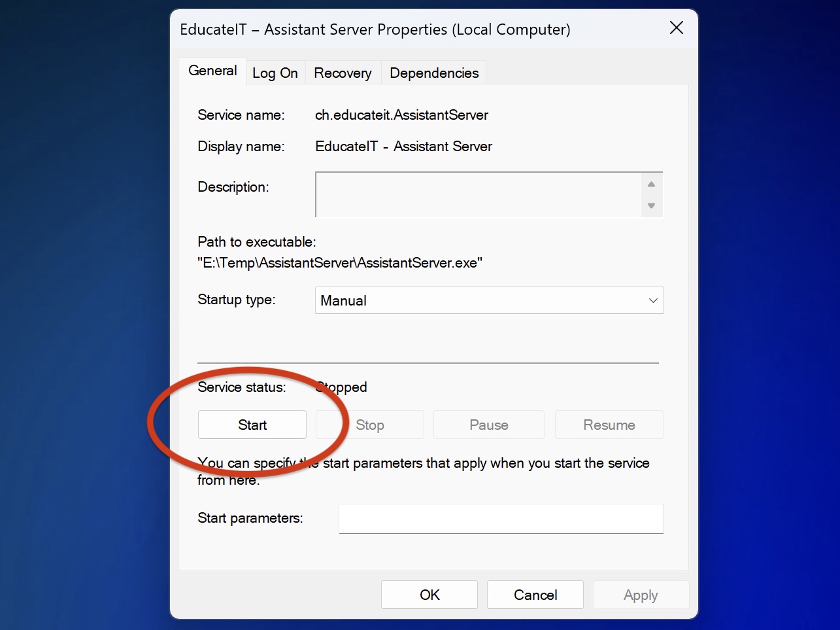Image resolution: width=840 pixels, height=630 pixels.
Task: Cancel the properties dialog
Action: 535,595
